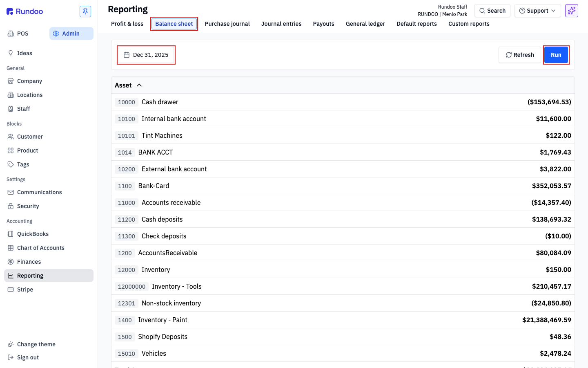Click the Customer people icon
The height and width of the screenshot is (368, 588).
[11, 137]
